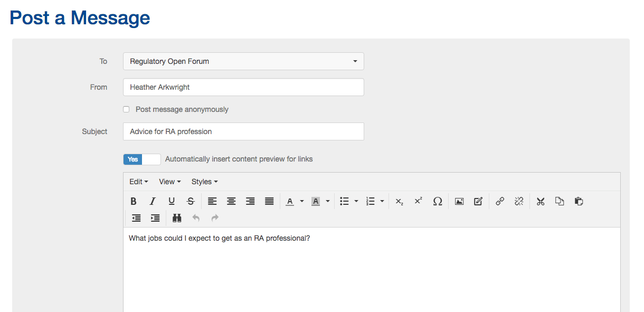
Task: Toggle automatic content preview for links
Action: 142,159
